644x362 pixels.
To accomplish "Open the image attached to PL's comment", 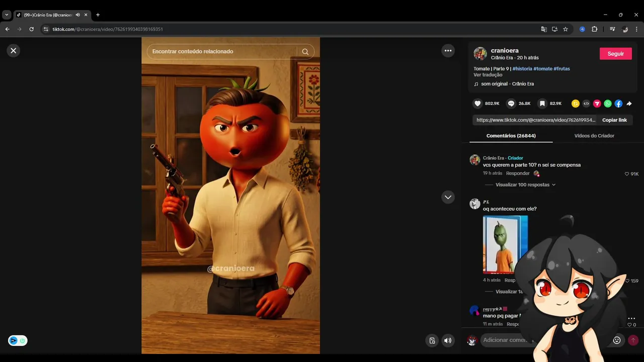I will [x=505, y=244].
